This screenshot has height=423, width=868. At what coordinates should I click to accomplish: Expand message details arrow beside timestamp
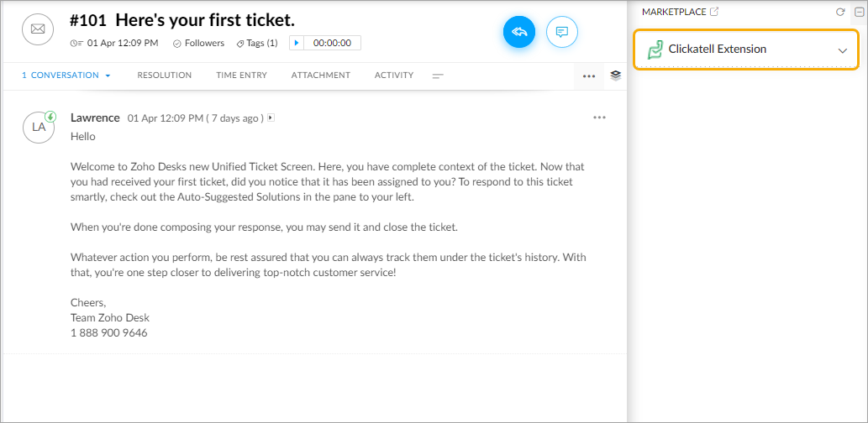coord(271,117)
